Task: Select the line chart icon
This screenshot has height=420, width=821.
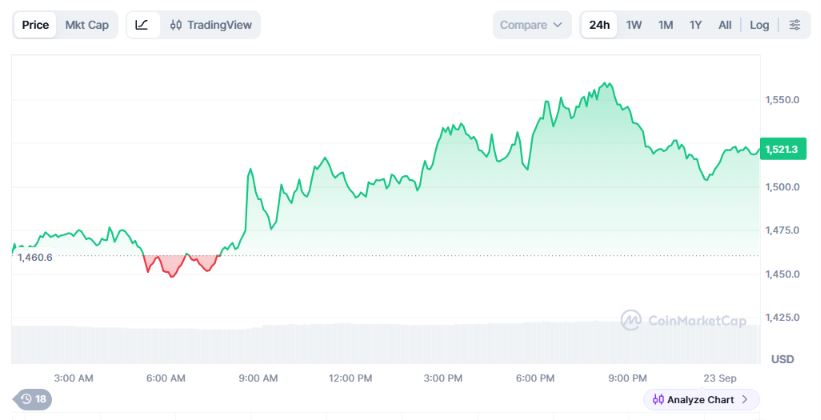Action: pos(142,25)
